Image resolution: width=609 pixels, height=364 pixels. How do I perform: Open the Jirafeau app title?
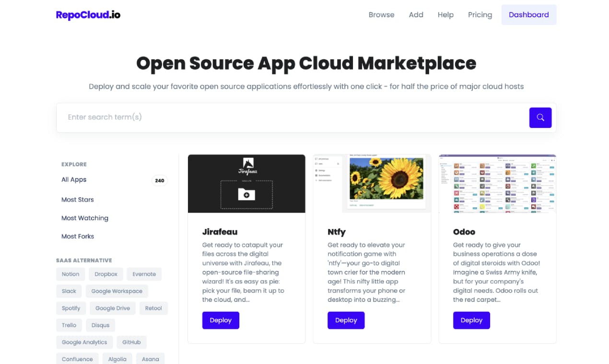click(x=220, y=232)
